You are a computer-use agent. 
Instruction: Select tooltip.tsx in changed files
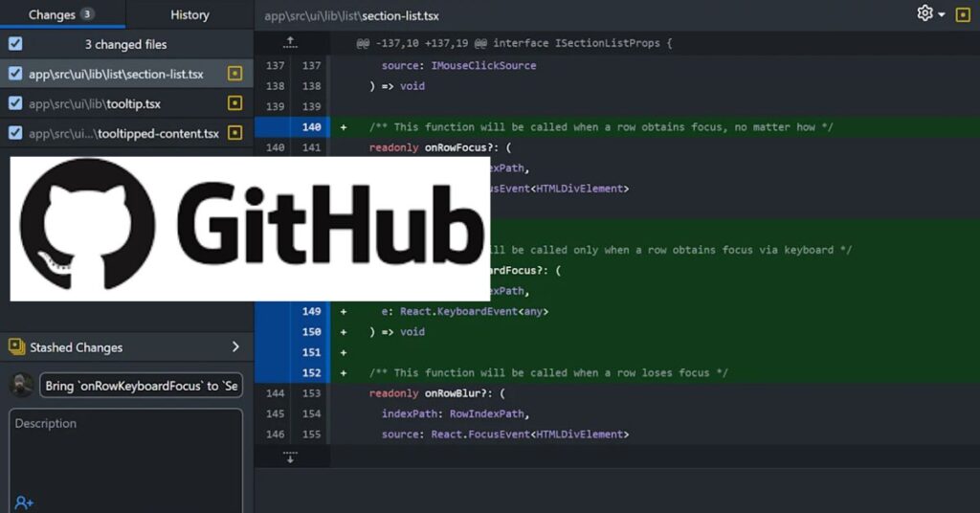pyautogui.click(x=126, y=103)
